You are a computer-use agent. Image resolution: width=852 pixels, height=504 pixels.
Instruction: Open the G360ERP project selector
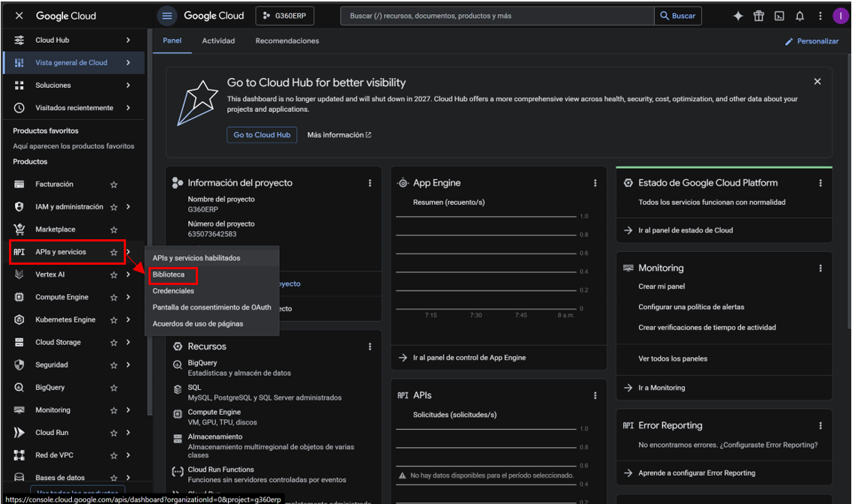(x=285, y=16)
